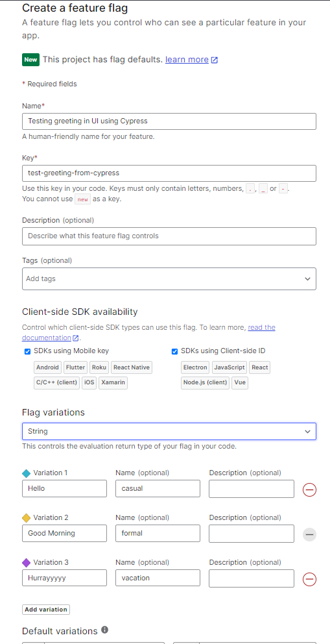330x644 pixels.
Task: Click the React SDK tag
Action: click(x=260, y=367)
